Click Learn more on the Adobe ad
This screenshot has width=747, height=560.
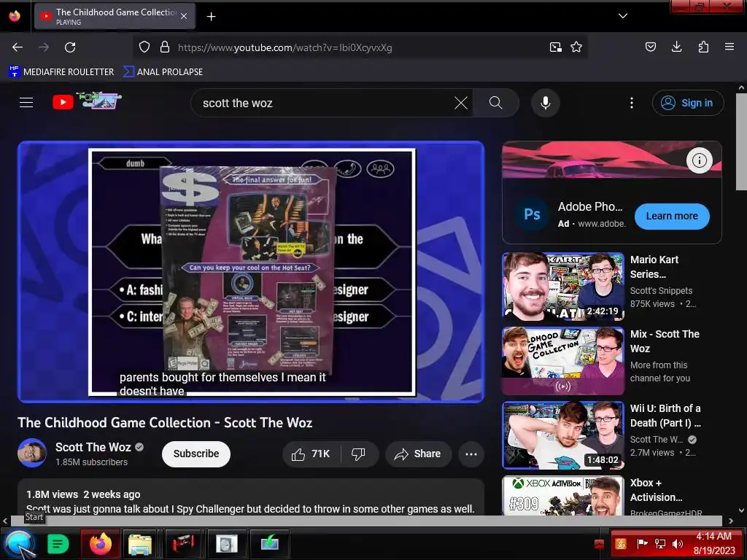(672, 216)
